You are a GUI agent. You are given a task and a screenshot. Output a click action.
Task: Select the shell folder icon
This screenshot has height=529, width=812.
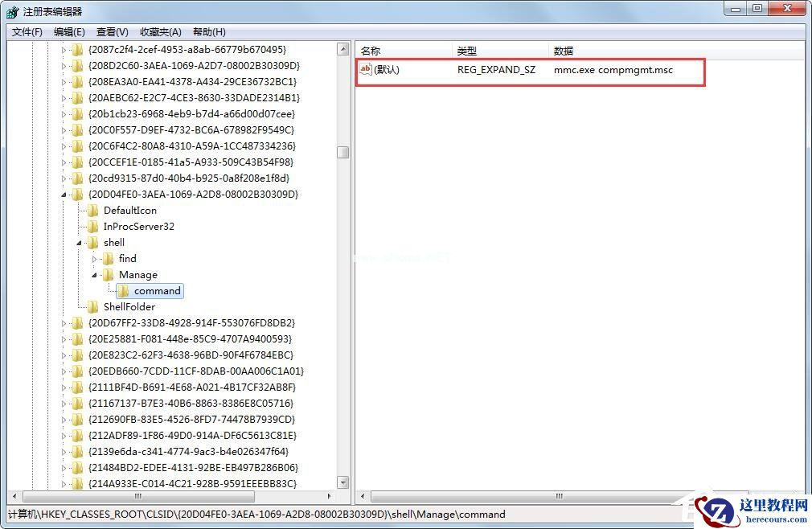pos(93,242)
